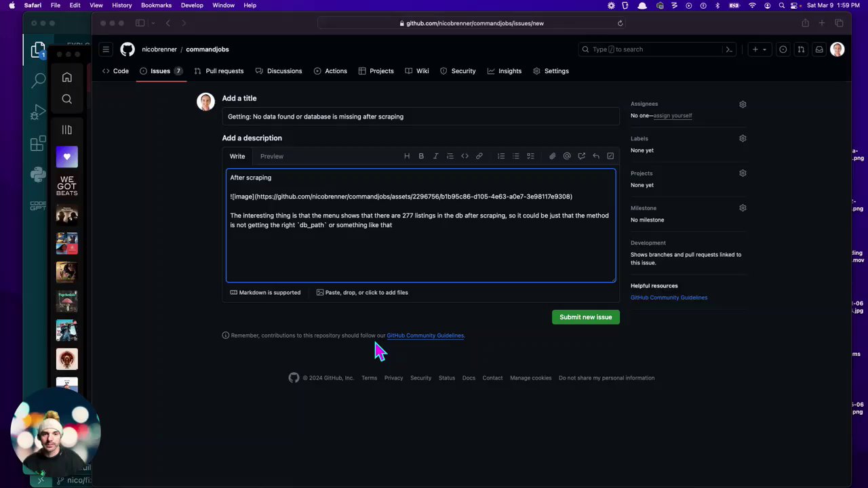Open GitHub Community Guidelines under Helpful resources
This screenshot has height=488, width=868.
669,298
